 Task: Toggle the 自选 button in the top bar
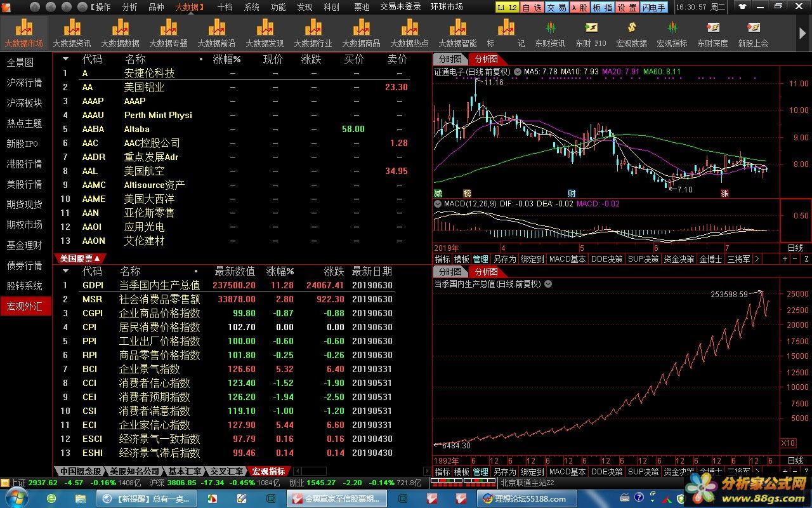[532, 7]
